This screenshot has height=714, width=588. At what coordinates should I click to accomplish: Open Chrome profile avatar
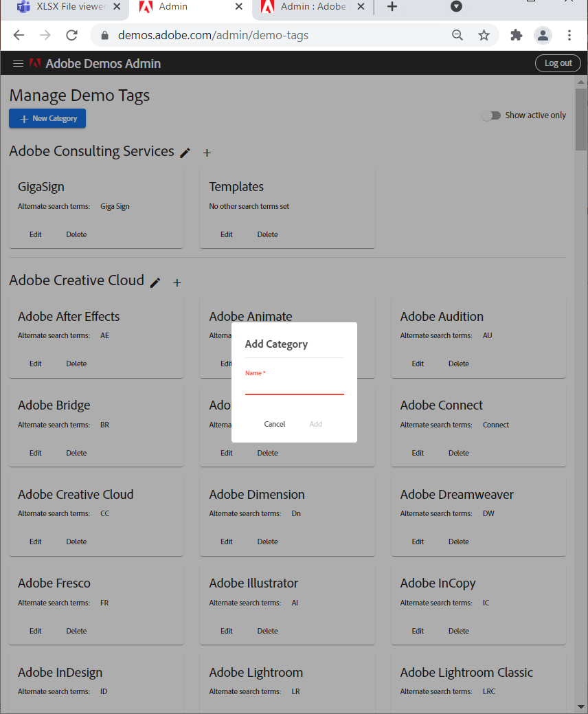click(x=543, y=35)
